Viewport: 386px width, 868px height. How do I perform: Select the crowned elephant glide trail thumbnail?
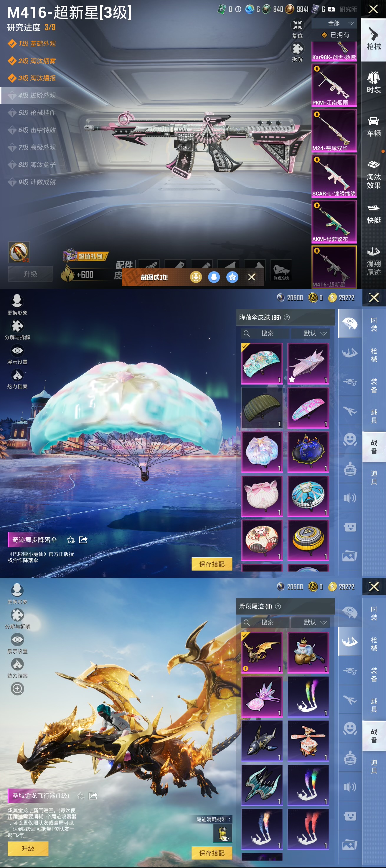(x=308, y=653)
